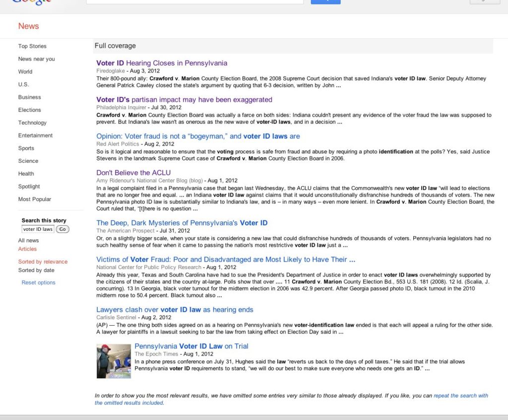Click the Reset options link

tap(39, 282)
